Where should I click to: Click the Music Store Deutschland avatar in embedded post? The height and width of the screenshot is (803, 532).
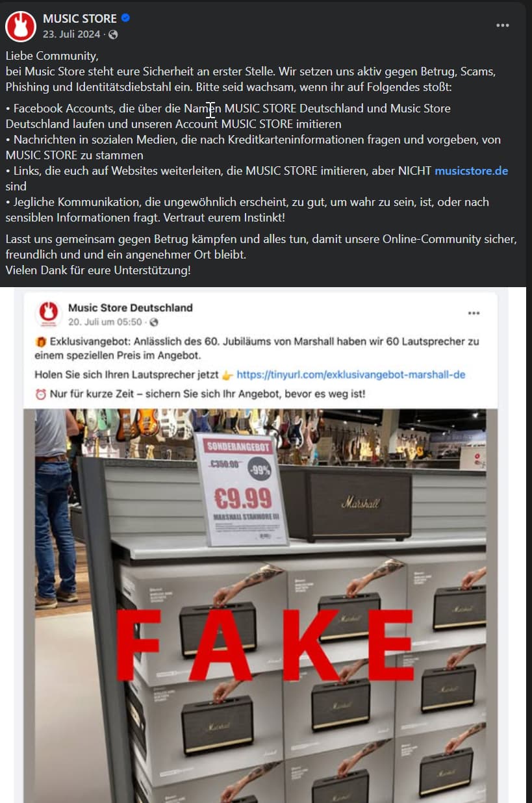[48, 314]
